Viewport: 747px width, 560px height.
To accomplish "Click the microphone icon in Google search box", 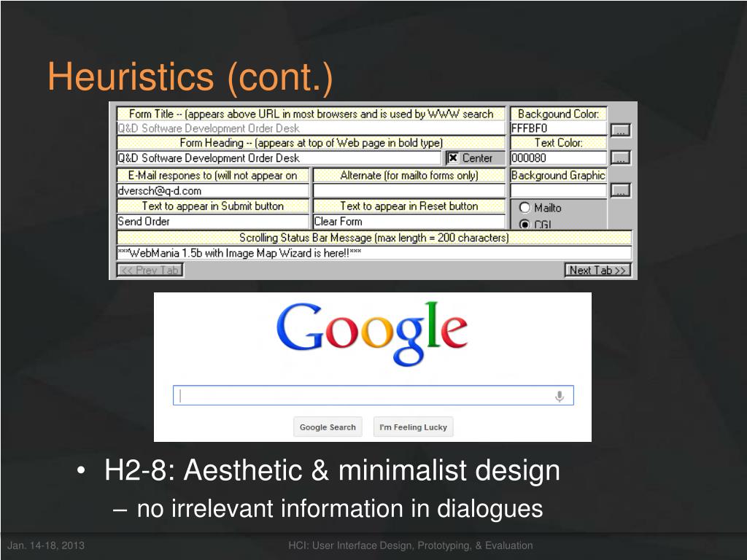I will [x=560, y=396].
